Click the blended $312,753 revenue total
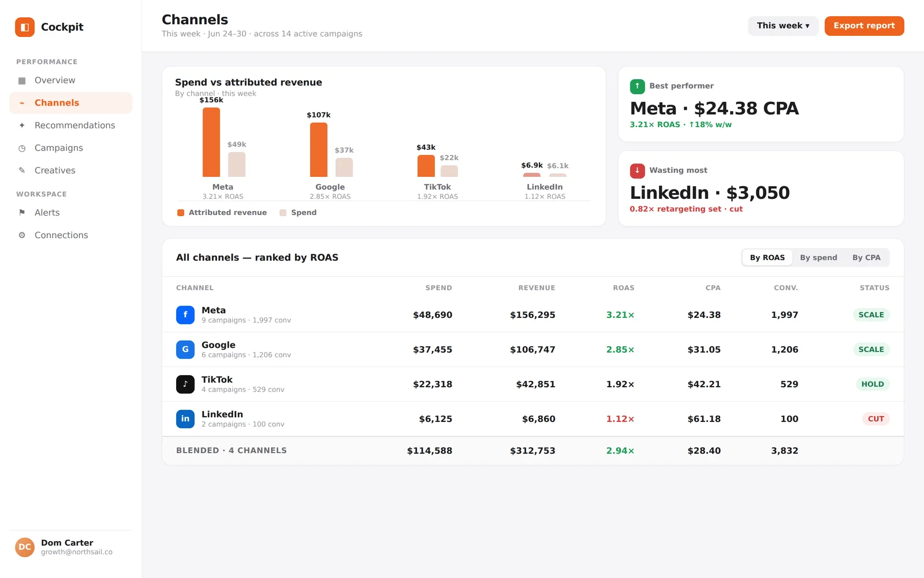 coord(532,451)
